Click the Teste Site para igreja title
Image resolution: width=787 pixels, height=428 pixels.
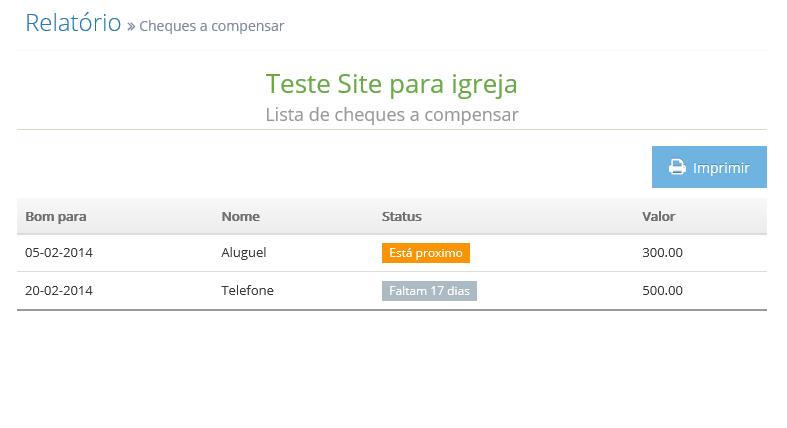391,84
